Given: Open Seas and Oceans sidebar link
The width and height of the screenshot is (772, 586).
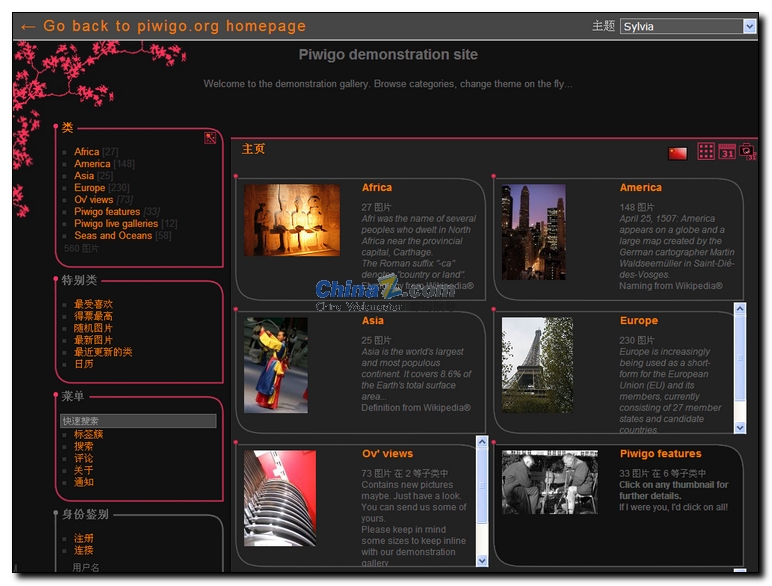Looking at the screenshot, I should 113,235.
